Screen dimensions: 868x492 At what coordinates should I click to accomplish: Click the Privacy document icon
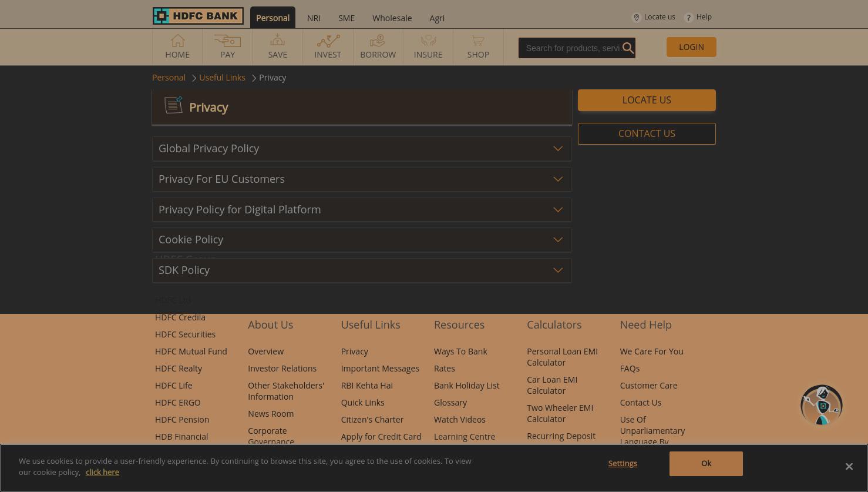click(x=173, y=105)
